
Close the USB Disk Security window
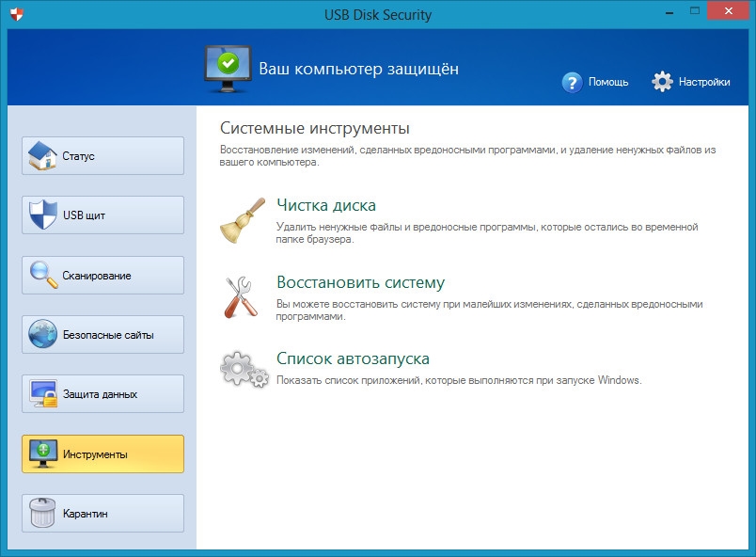728,10
